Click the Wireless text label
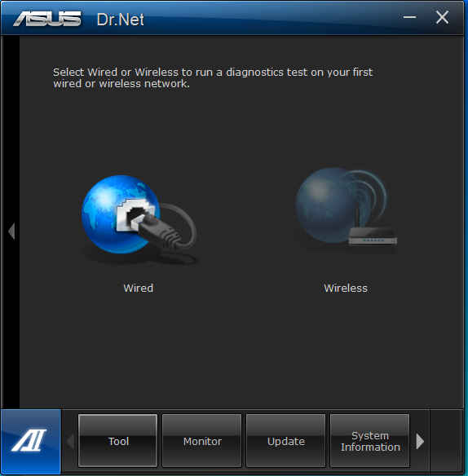 [x=346, y=288]
